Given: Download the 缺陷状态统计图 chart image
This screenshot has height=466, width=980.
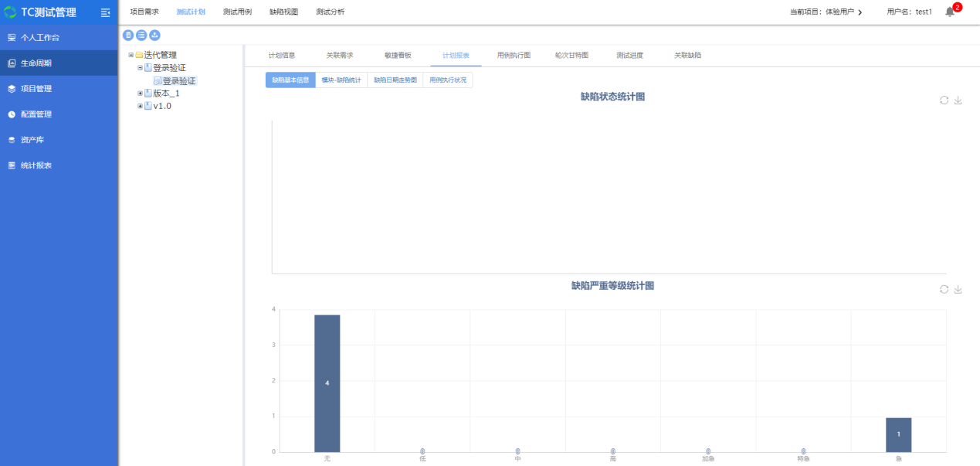Looking at the screenshot, I should pyautogui.click(x=958, y=100).
